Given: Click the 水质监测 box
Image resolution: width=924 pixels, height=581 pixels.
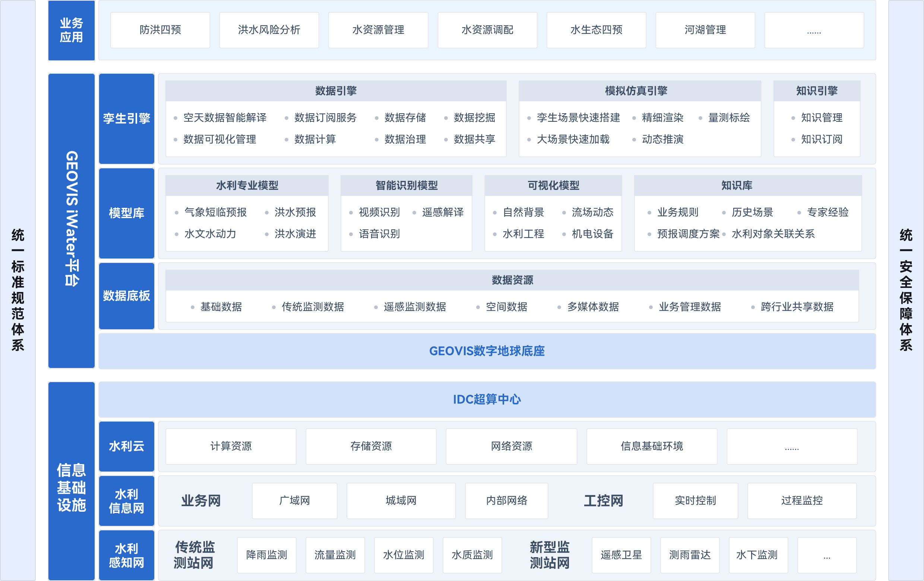Looking at the screenshot, I should tap(472, 555).
